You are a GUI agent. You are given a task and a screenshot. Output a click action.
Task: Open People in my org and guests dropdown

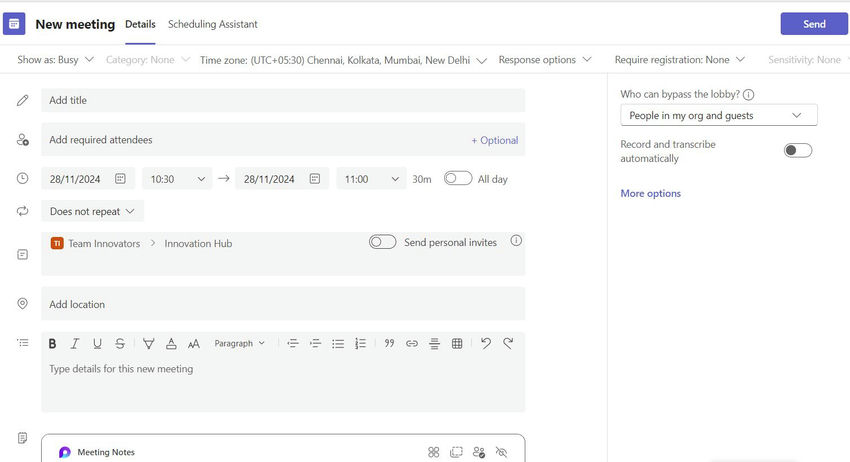tap(719, 116)
